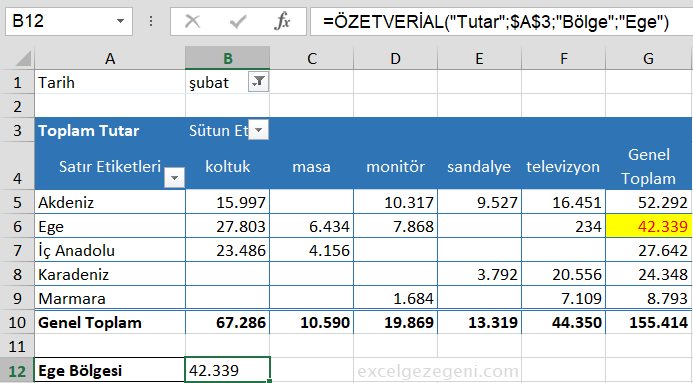Click the Ege row label
Viewport: 693px width, 383px height.
(110, 226)
